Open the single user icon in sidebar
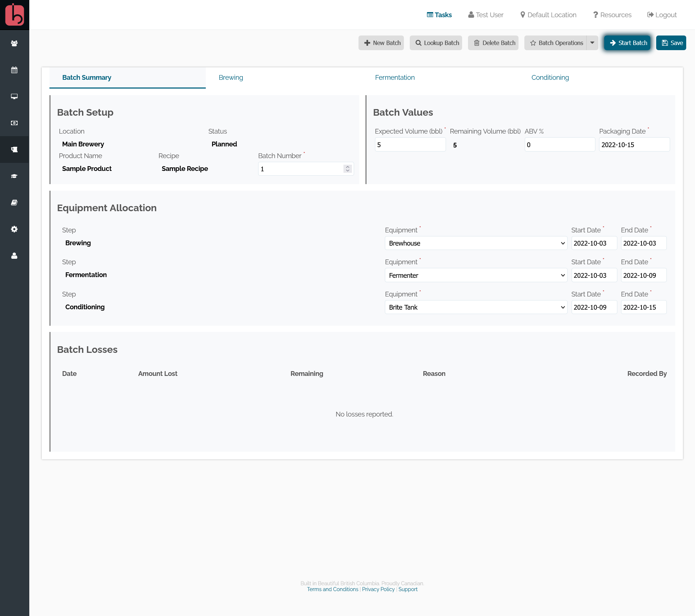695x616 pixels. click(14, 255)
